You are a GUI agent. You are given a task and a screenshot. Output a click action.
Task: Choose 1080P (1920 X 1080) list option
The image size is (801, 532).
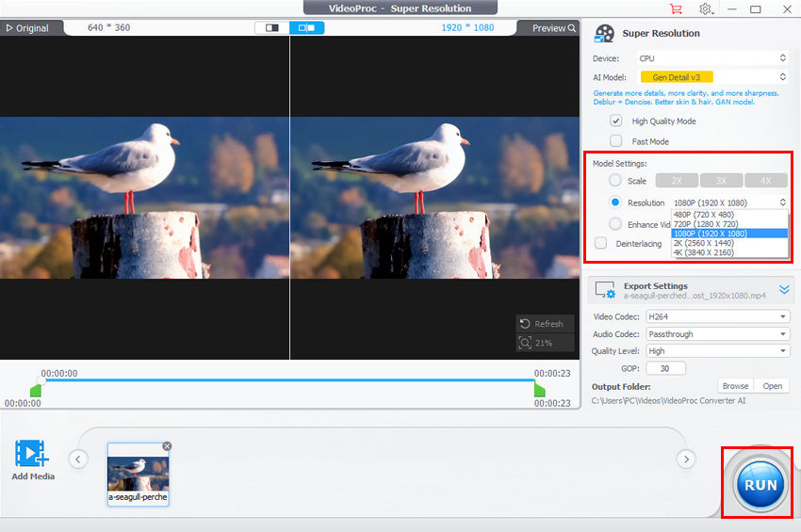coord(729,234)
